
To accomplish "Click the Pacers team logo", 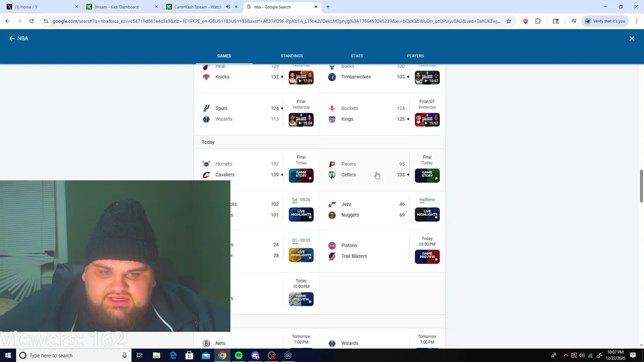I will (x=332, y=164).
